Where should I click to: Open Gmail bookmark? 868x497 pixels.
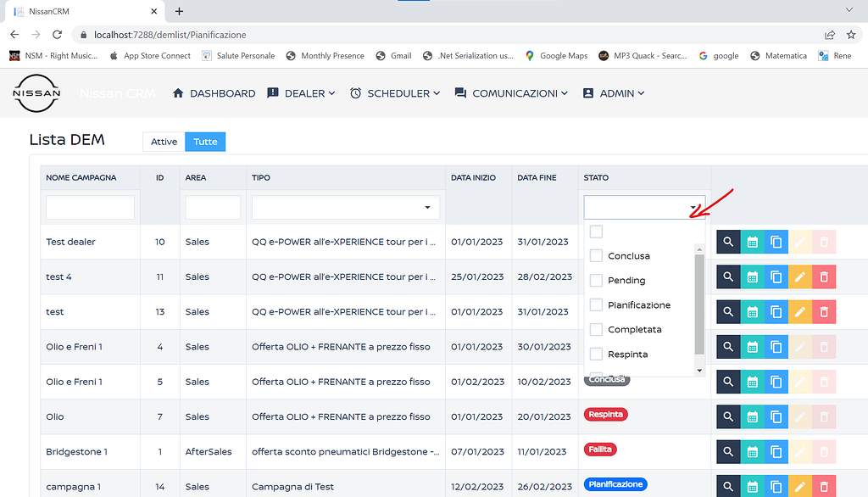tap(393, 55)
